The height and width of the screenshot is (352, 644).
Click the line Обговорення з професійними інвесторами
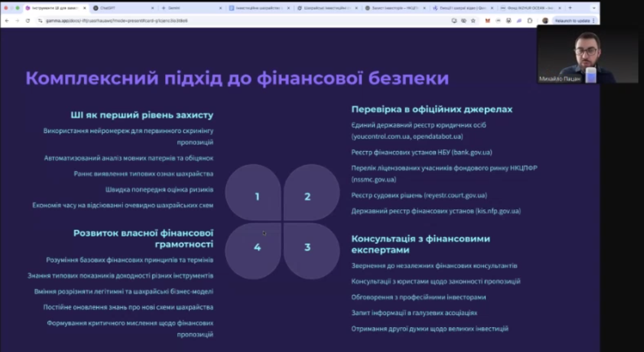tap(419, 297)
